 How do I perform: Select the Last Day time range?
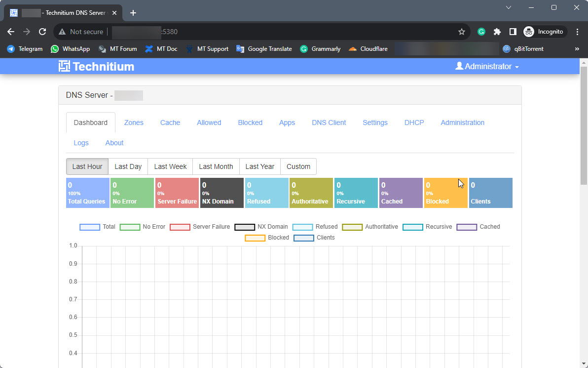(128, 167)
